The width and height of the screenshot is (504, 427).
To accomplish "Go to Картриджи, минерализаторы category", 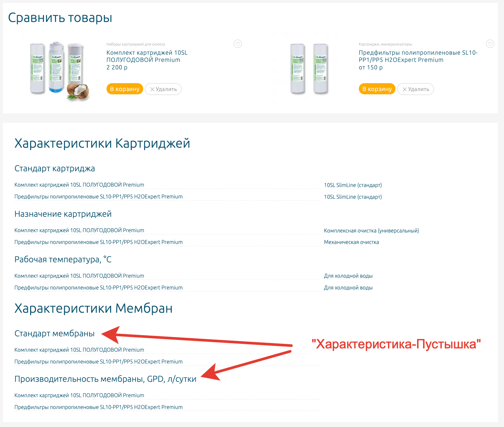I will pyautogui.click(x=385, y=44).
